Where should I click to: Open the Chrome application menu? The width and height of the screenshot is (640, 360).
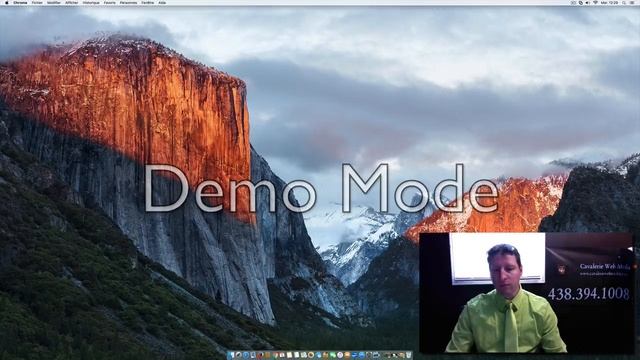tap(20, 2)
